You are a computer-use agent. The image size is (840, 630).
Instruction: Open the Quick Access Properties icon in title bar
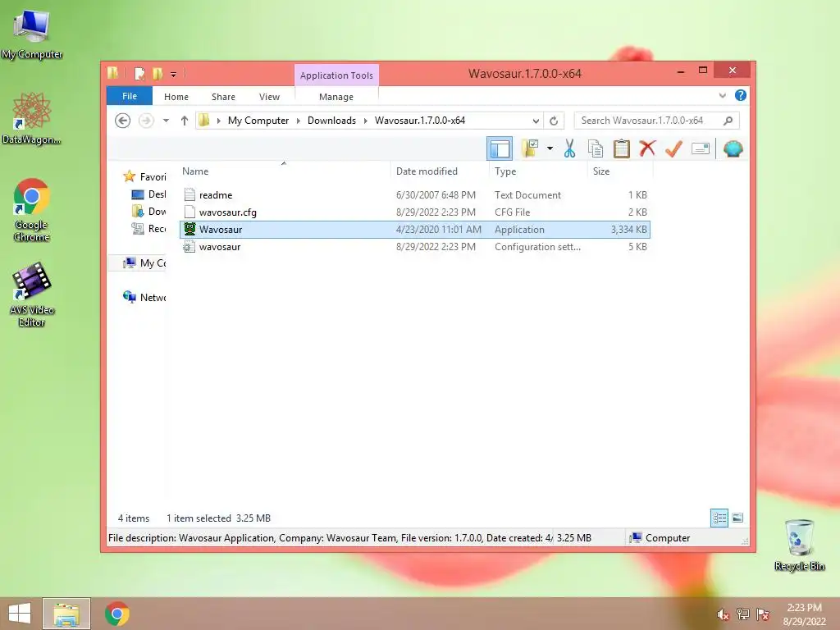pyautogui.click(x=139, y=73)
